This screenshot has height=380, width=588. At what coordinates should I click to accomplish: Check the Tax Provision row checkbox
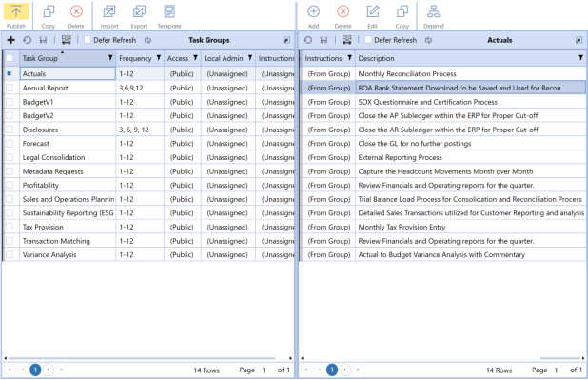[10, 227]
